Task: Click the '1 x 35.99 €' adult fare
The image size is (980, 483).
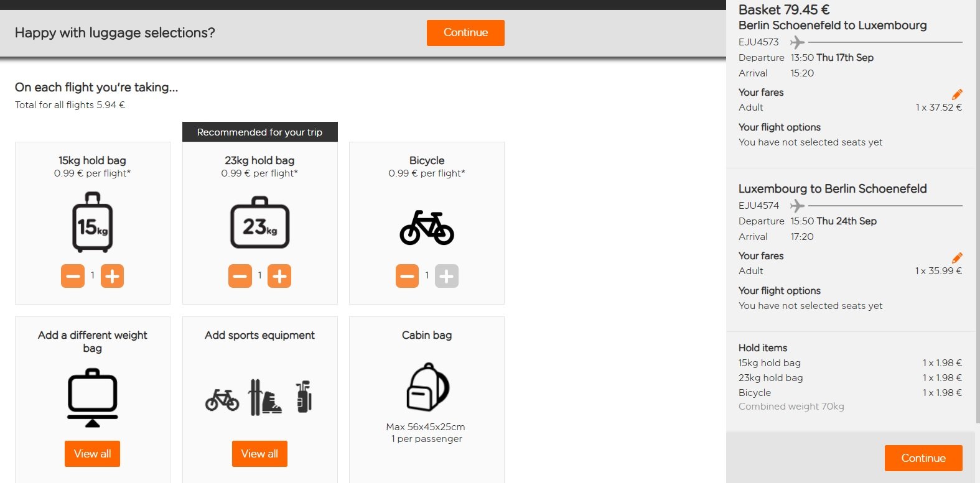Action: 939,271
